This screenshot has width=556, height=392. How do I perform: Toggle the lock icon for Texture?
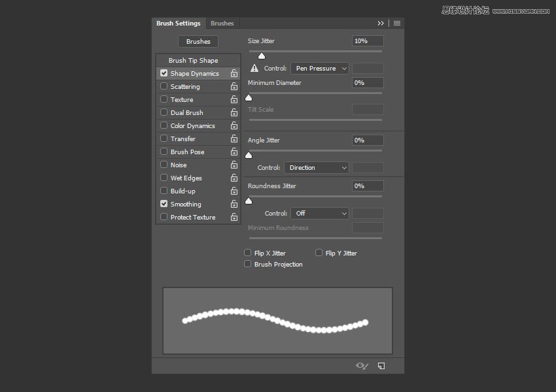pyautogui.click(x=234, y=100)
